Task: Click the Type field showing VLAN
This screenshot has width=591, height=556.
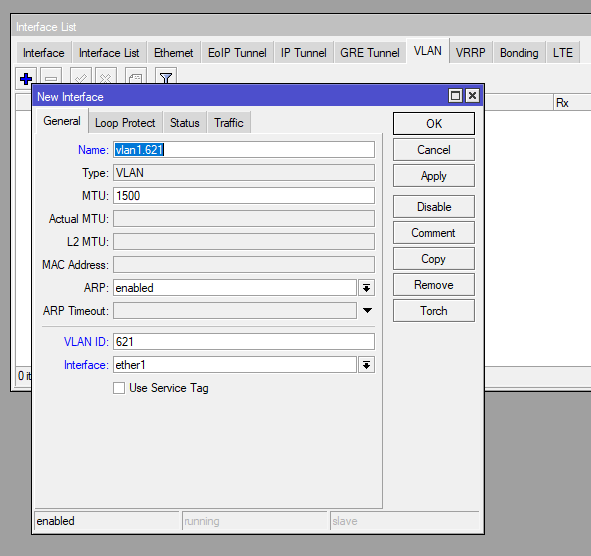Action: click(244, 173)
